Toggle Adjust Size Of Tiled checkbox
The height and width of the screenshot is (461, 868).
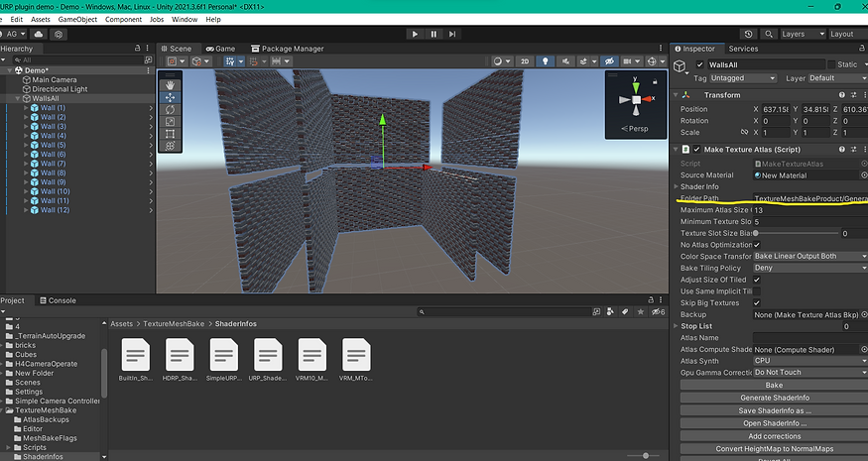757,280
